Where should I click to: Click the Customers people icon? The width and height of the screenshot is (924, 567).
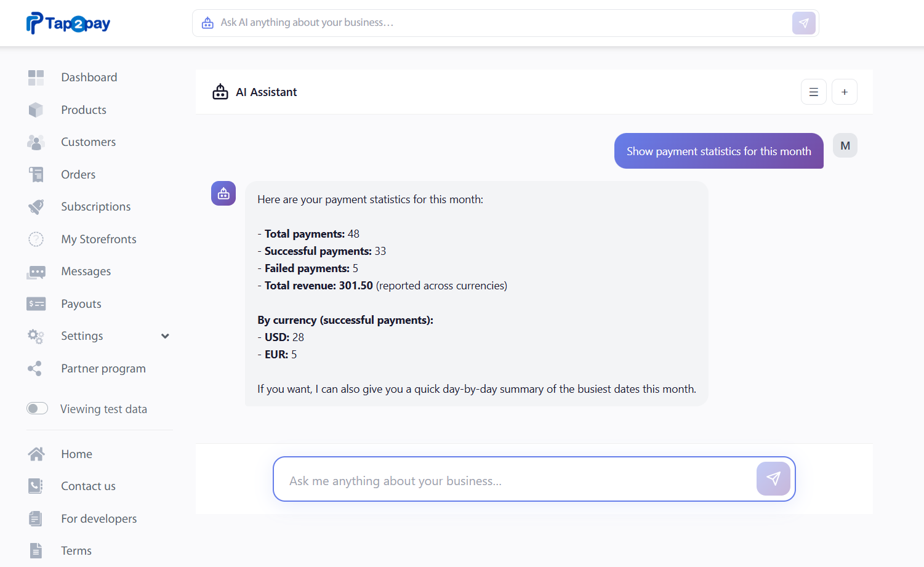point(36,142)
